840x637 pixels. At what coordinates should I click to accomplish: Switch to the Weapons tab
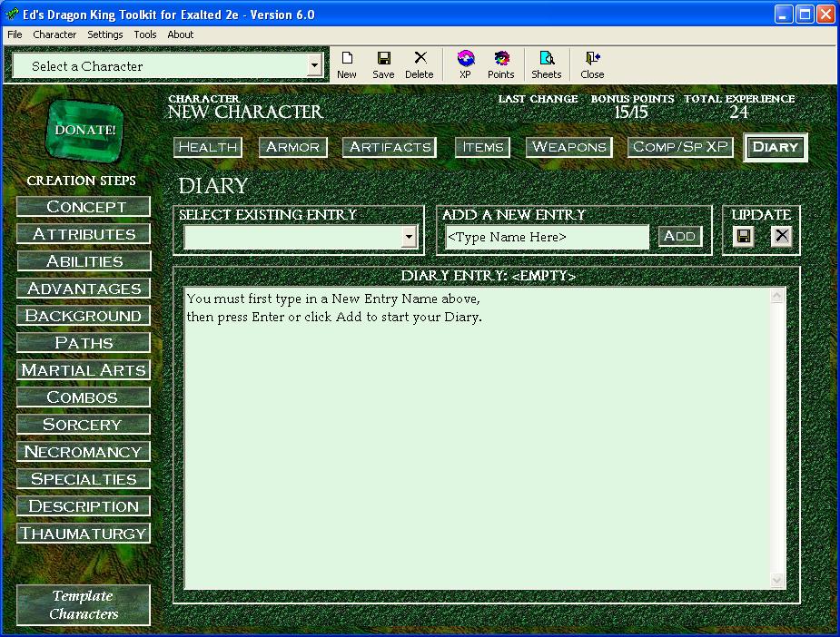point(568,147)
